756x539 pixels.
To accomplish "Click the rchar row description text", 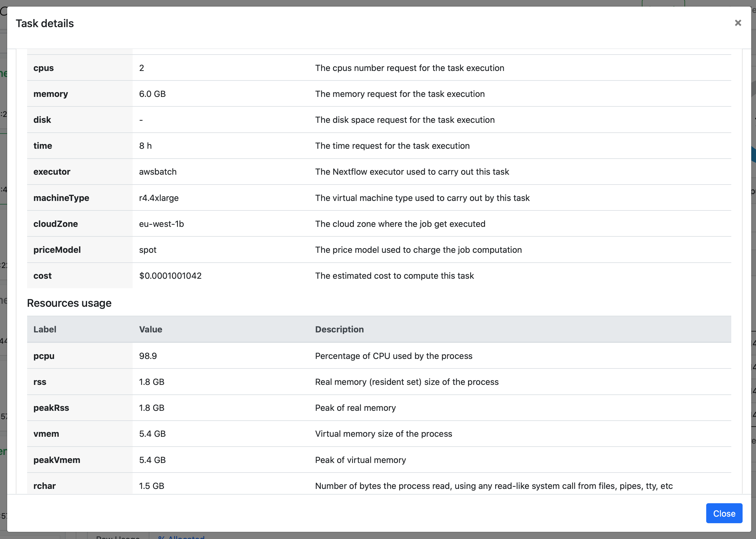I will [493, 486].
